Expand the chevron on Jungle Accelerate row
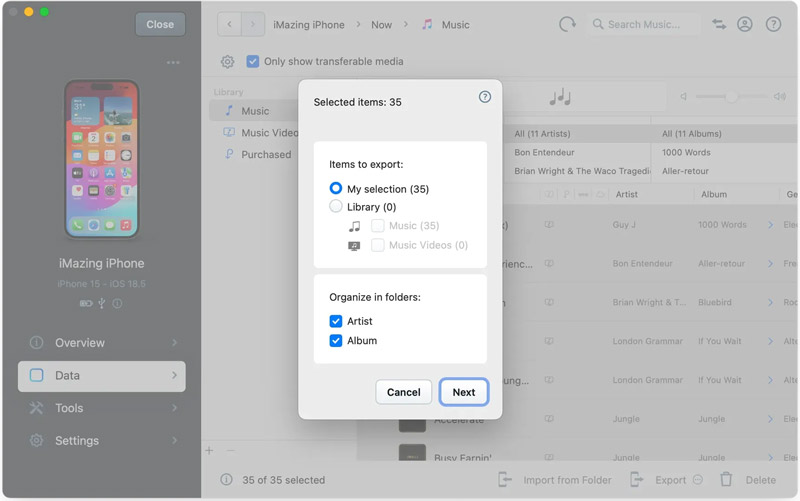Viewport: 800px width, 501px height. click(770, 419)
